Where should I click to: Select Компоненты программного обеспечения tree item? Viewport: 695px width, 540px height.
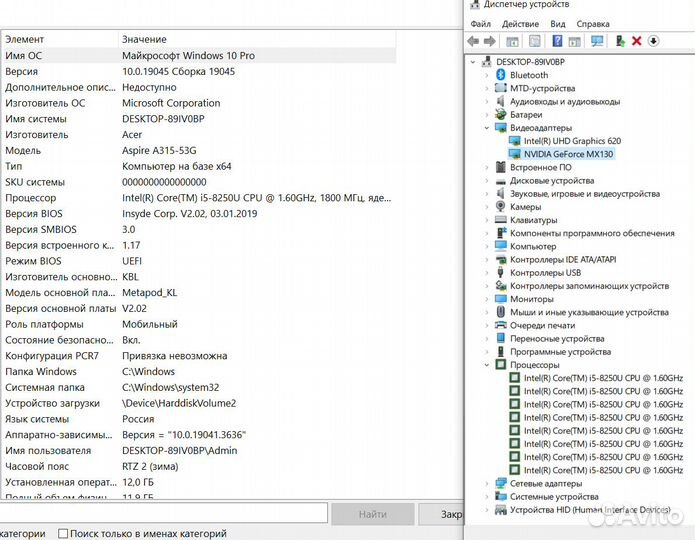592,233
